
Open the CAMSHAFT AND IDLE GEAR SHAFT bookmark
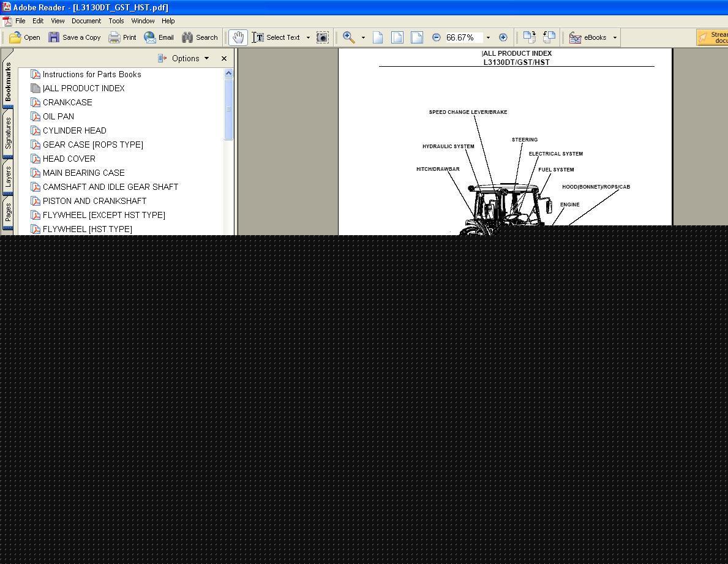coord(110,187)
